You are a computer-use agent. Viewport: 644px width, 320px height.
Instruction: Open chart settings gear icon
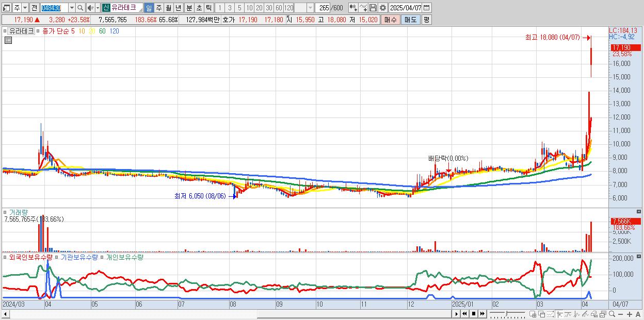pos(382,8)
